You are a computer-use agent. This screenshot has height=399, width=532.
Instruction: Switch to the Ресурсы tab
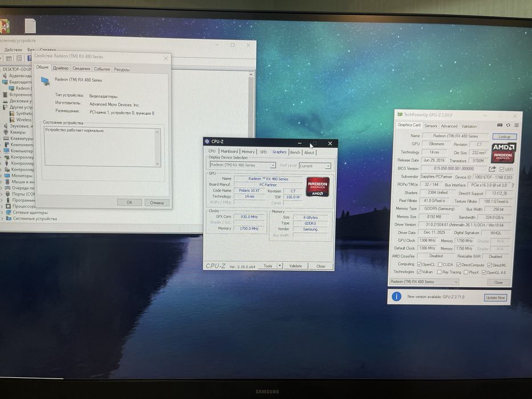point(121,69)
